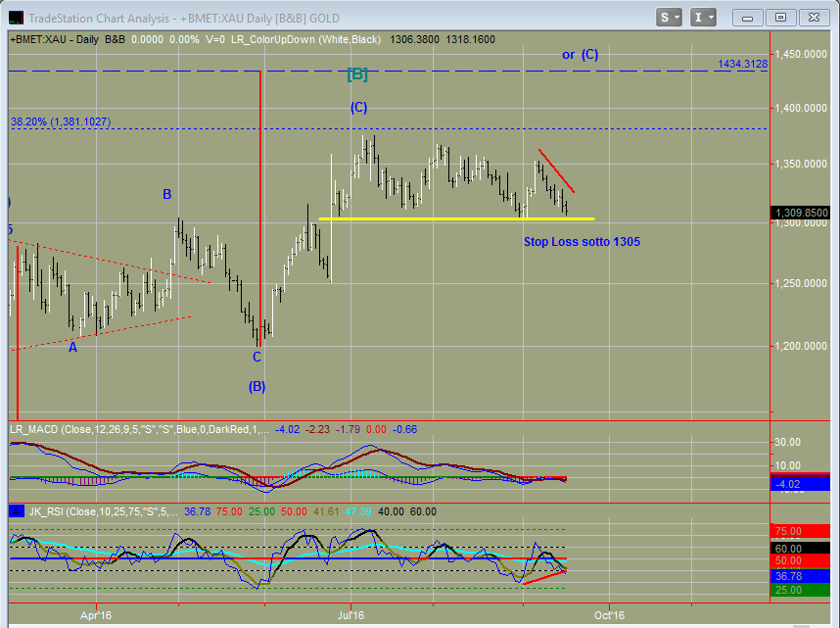Click the 1,350.0000 price axis label
This screenshot has height=628, width=840.
tap(801, 164)
